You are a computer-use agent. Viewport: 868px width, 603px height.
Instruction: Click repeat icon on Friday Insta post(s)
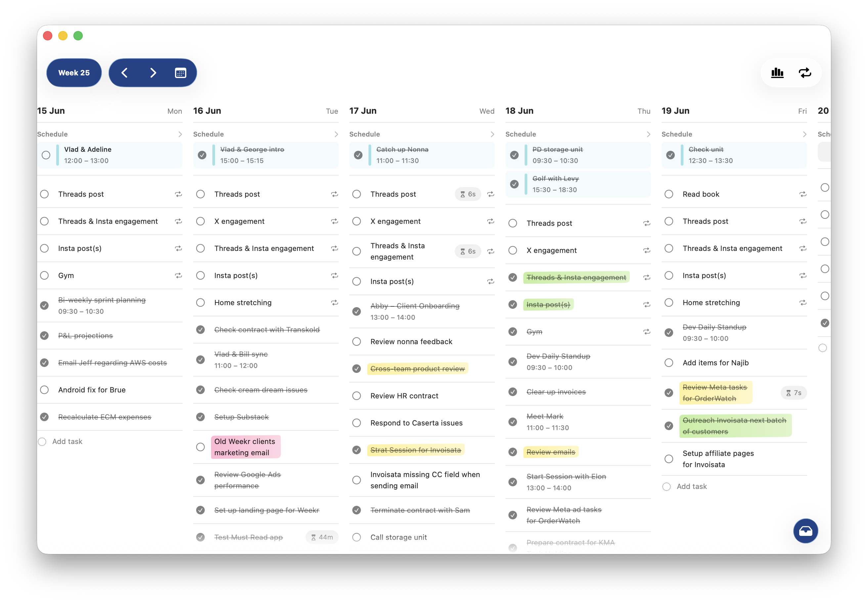(x=803, y=275)
